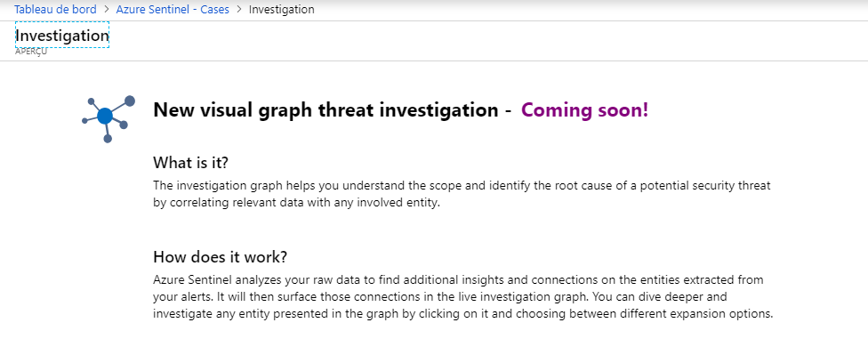Click chevron after Tableau de bord breadcrumb
Image resolution: width=868 pixels, height=347 pixels.
tap(107, 10)
